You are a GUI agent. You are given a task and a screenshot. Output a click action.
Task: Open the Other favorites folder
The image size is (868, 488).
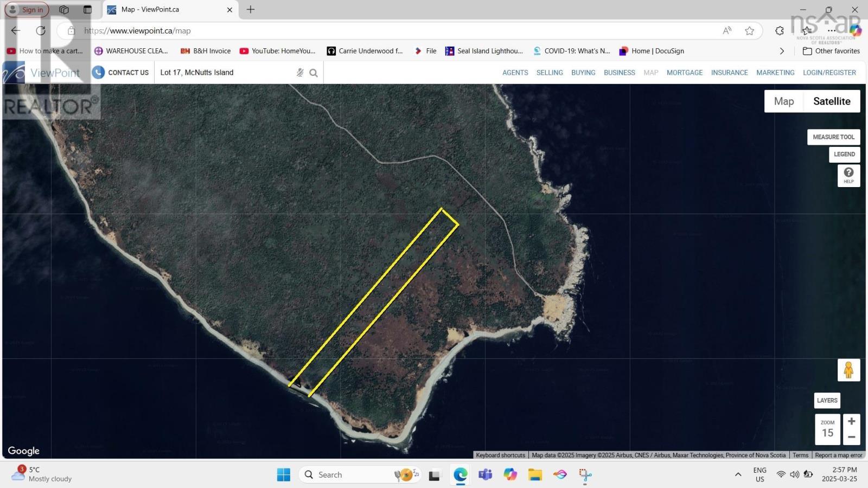point(831,51)
